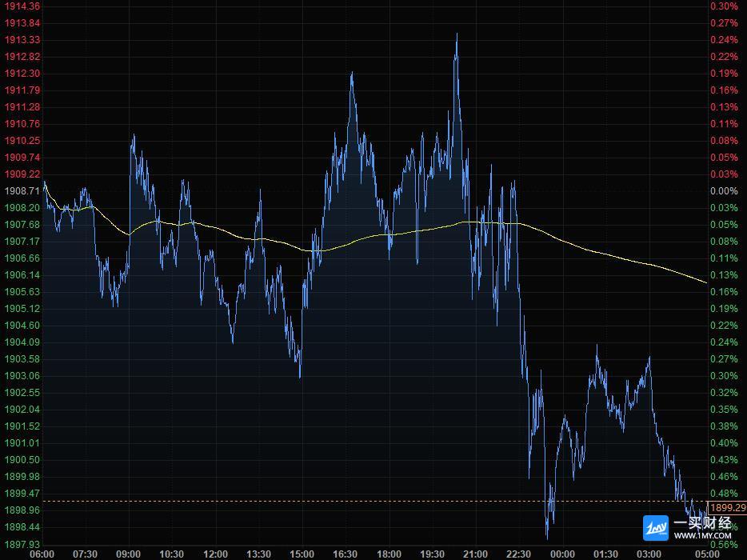Image resolution: width=747 pixels, height=560 pixels.
Task: Click the 06:00 start time label
Action: tap(42, 554)
